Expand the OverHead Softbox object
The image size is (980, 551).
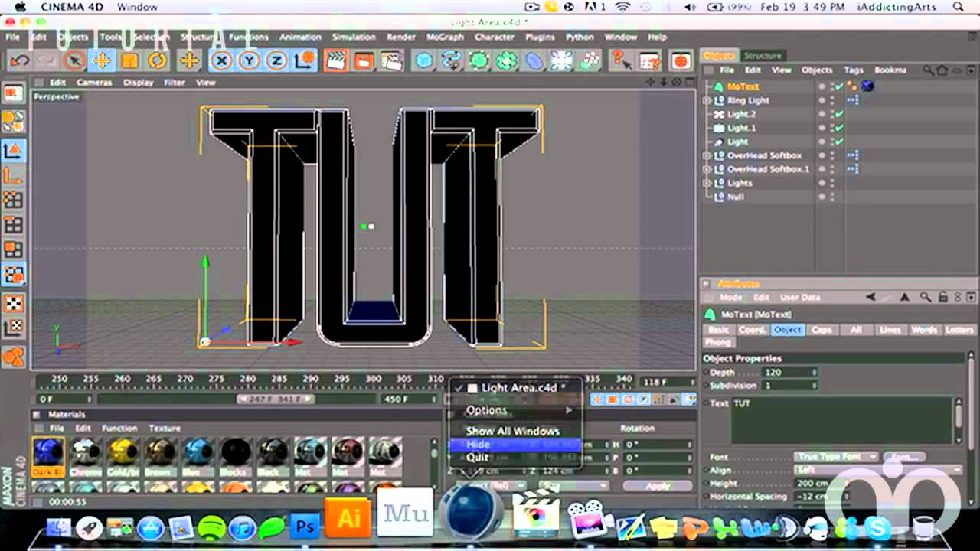point(707,155)
